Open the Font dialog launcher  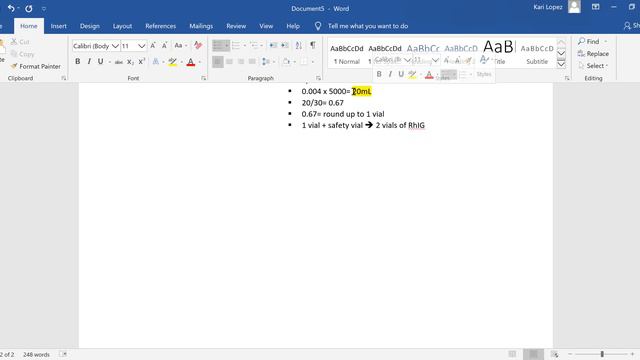(x=203, y=78)
